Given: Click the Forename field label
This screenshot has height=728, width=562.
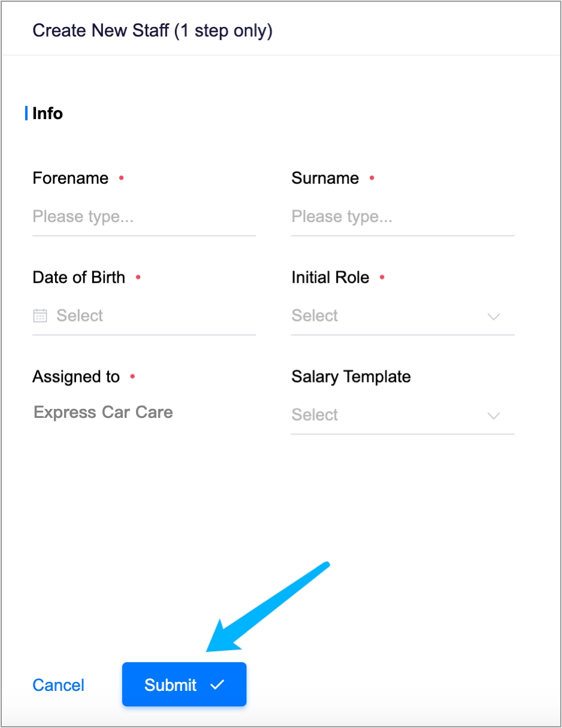Looking at the screenshot, I should (x=71, y=178).
